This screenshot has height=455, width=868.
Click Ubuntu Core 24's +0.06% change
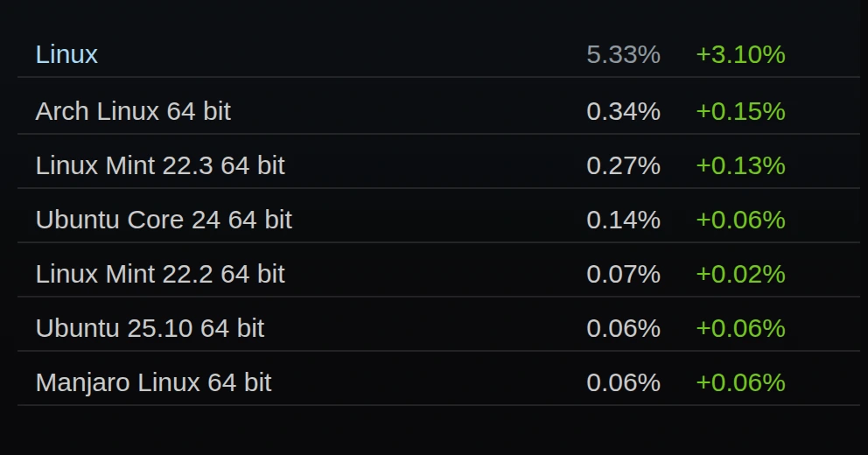pyautogui.click(x=740, y=220)
